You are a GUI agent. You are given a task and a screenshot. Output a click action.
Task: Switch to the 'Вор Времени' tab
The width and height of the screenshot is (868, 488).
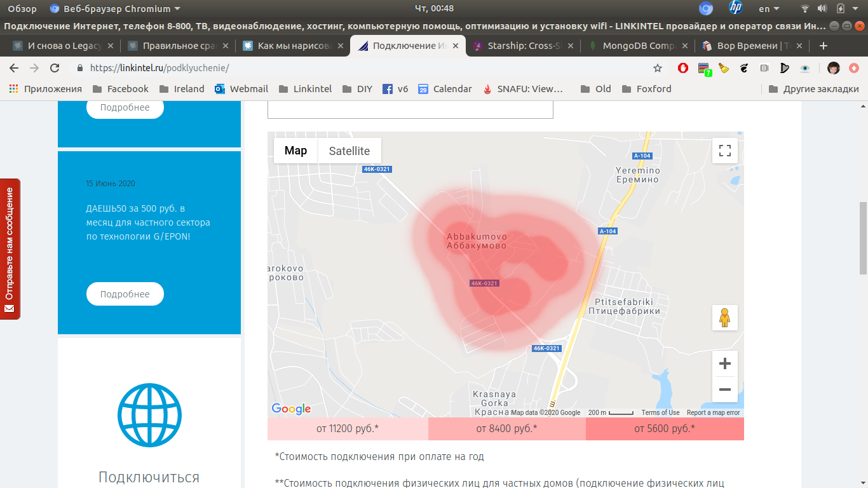752,46
